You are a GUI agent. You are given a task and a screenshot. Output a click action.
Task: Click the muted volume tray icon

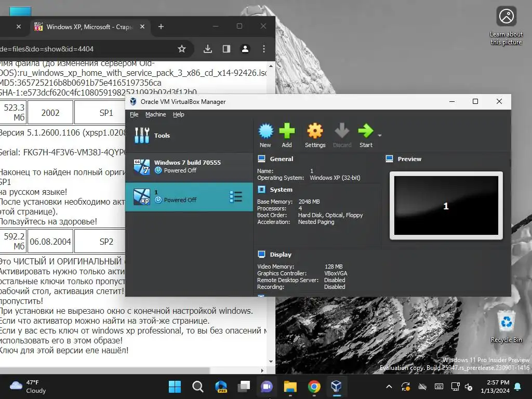coord(469,387)
